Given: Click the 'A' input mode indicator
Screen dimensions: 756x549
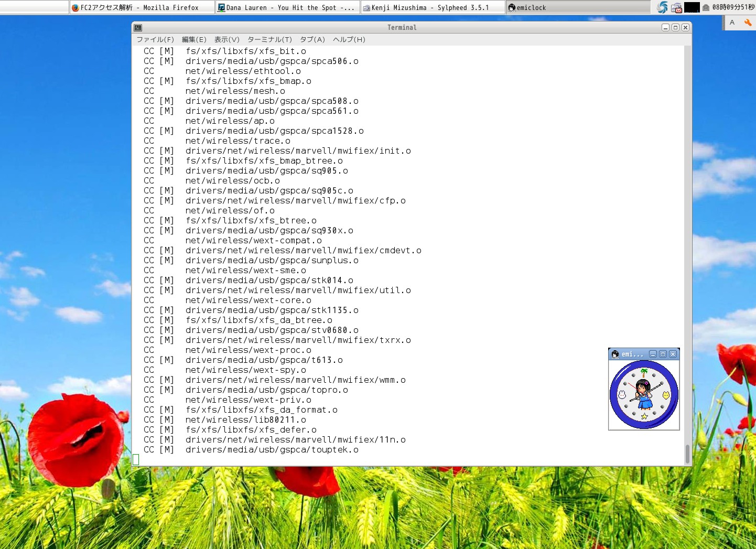Looking at the screenshot, I should pyautogui.click(x=732, y=23).
